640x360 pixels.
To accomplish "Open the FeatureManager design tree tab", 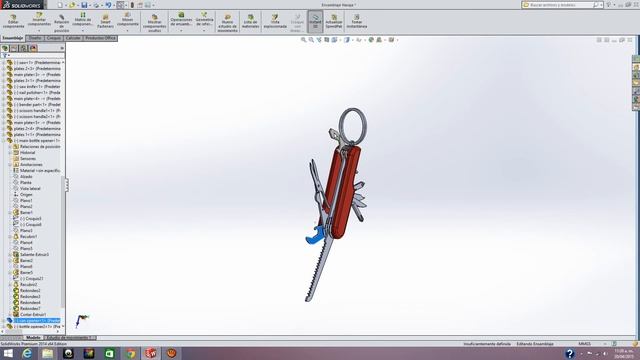I will [5, 48].
